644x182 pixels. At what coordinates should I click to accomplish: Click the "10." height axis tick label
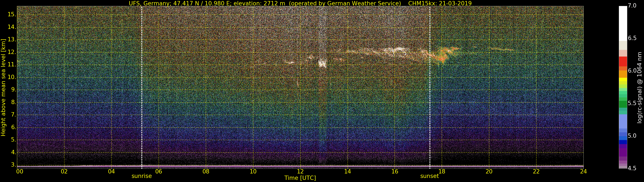12,77
